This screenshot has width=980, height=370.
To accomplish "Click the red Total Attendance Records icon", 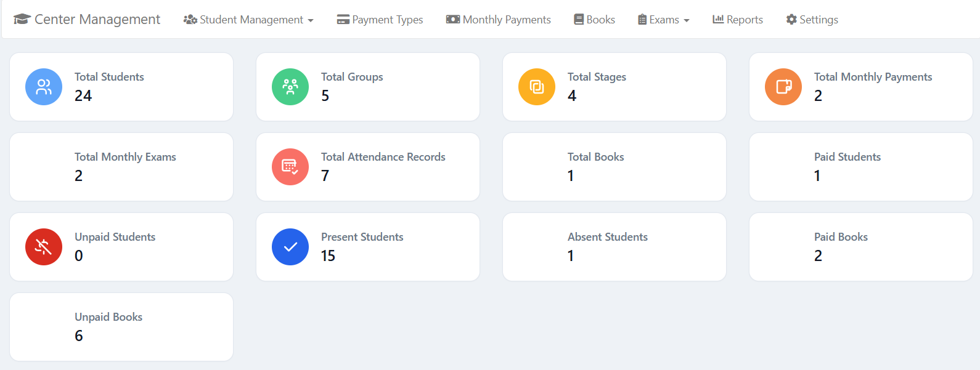I will 290,167.
